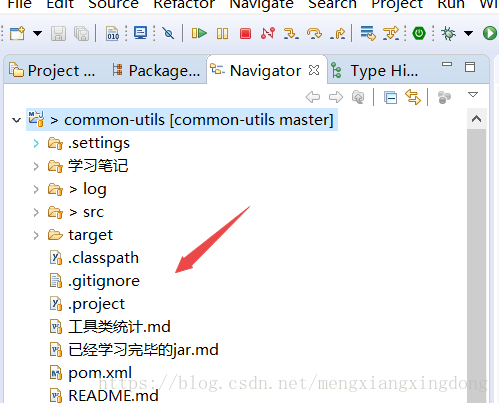The image size is (499, 403).
Task: Select the pom.xml file
Action: 91,373
